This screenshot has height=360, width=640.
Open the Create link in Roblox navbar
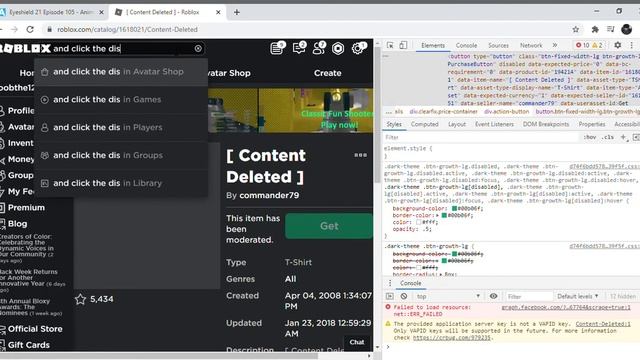(x=327, y=73)
